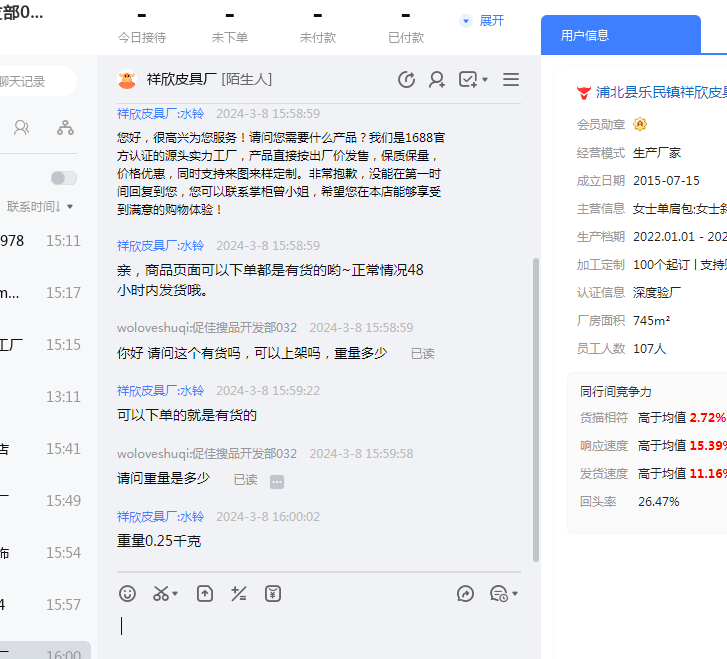Click the forward conversation arrow icon
The width and height of the screenshot is (727, 659).
(x=465, y=593)
